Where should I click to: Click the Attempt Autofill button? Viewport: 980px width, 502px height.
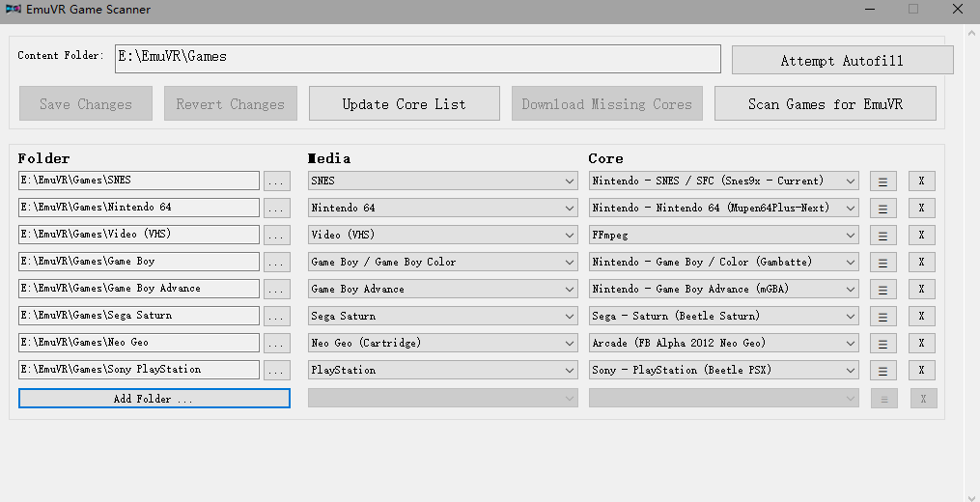(x=841, y=61)
